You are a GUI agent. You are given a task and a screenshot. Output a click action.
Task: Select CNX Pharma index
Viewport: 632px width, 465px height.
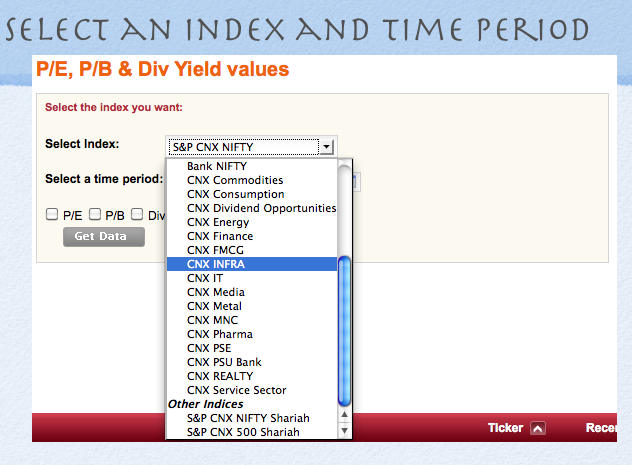coord(252,334)
